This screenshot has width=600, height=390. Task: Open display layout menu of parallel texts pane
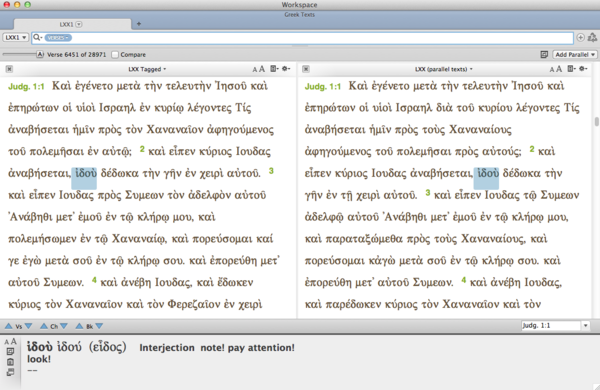click(571, 69)
